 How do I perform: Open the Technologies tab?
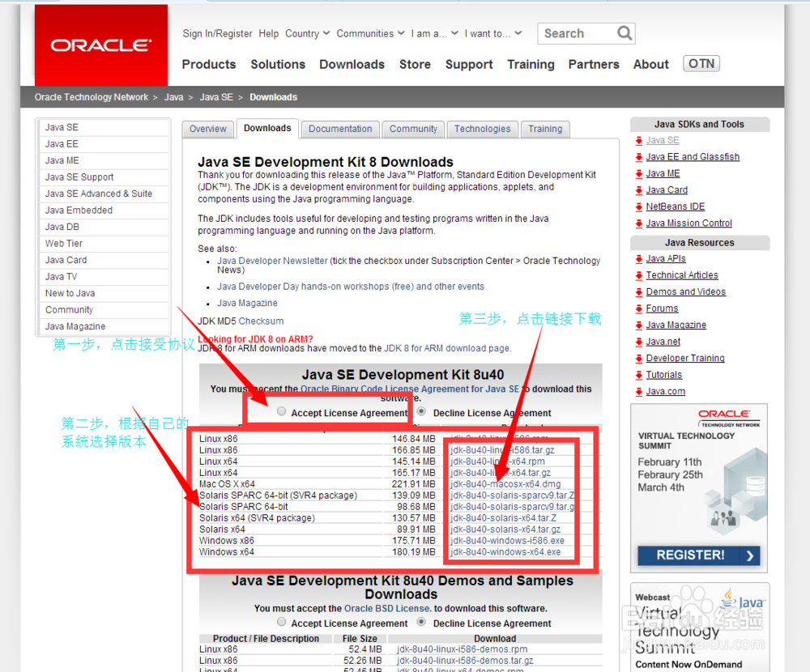point(483,129)
